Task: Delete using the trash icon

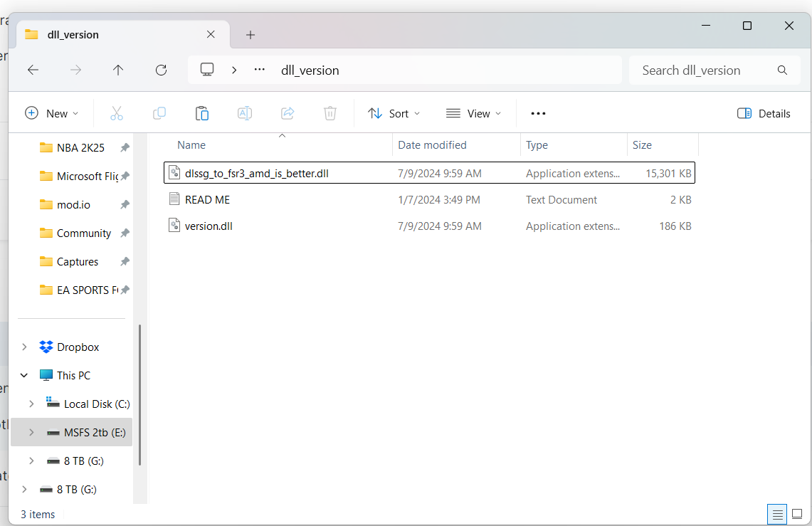Action: pos(330,113)
